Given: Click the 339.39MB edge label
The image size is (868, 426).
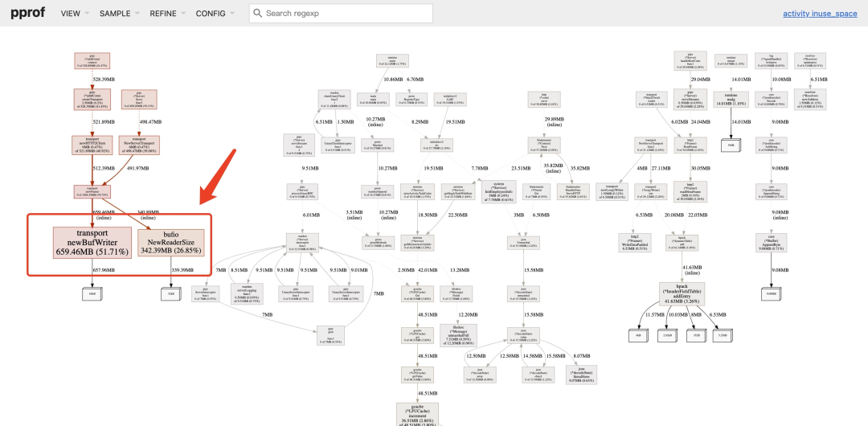Looking at the screenshot, I should 182,270.
